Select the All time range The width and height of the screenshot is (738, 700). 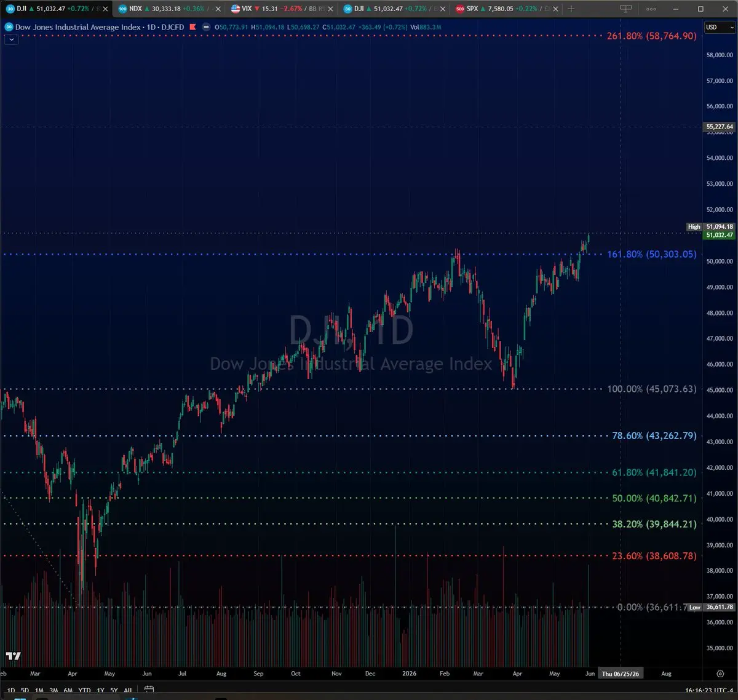pyautogui.click(x=128, y=691)
